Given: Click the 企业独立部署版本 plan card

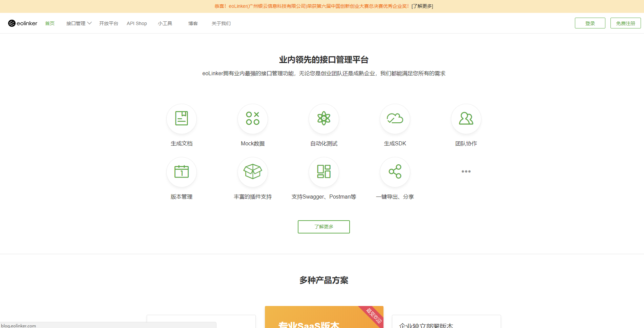Looking at the screenshot, I should 446,321.
